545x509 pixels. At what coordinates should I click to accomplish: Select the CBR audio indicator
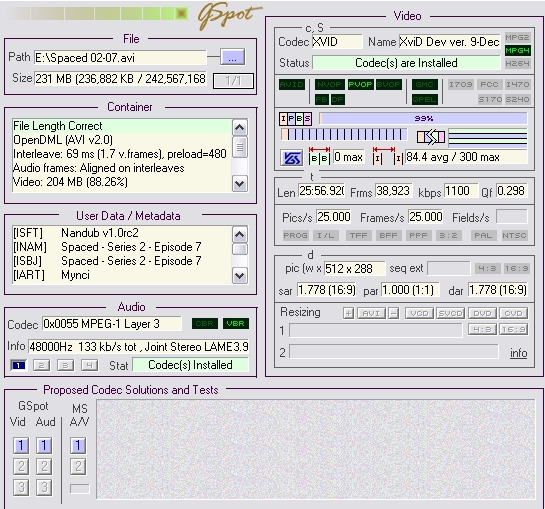click(204, 324)
